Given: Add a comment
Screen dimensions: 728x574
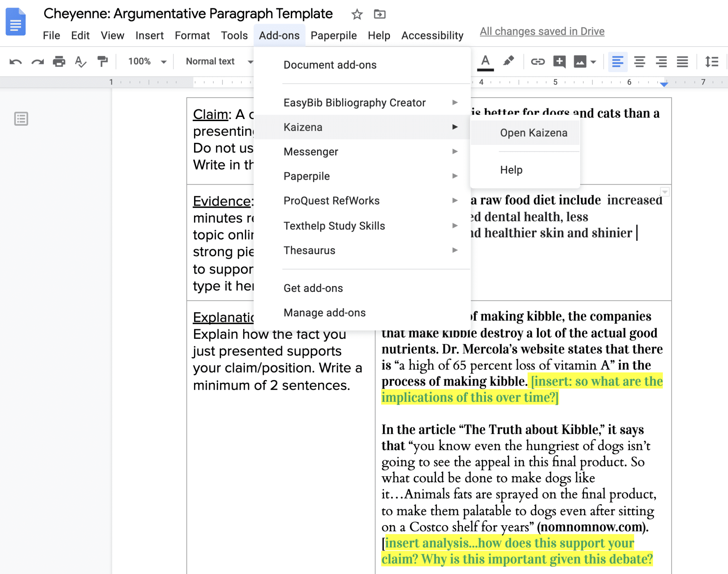Looking at the screenshot, I should pyautogui.click(x=559, y=61).
